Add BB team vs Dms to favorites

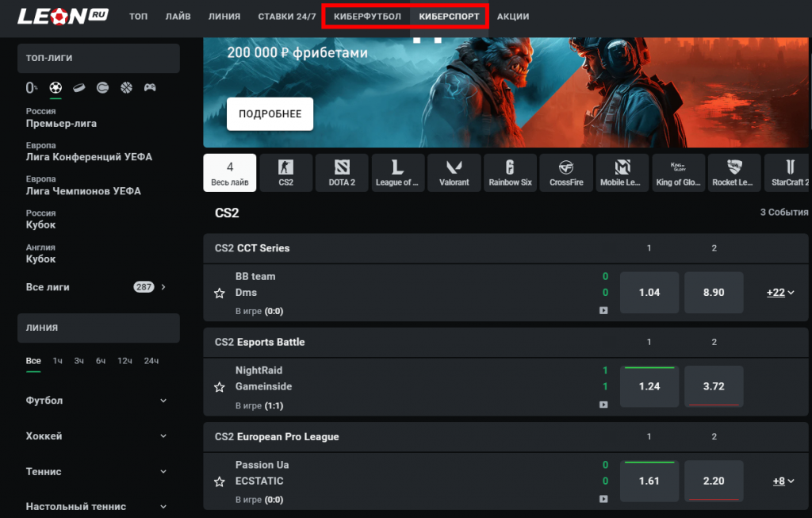point(220,294)
